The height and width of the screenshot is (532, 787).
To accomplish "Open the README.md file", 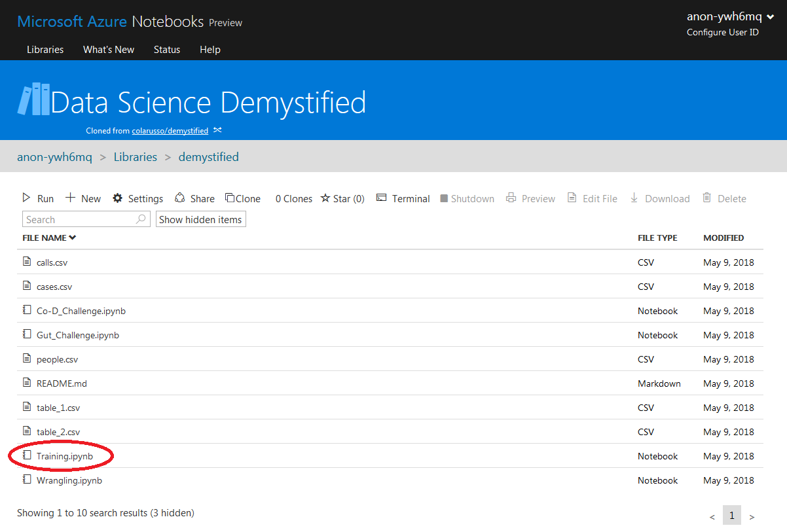I will pyautogui.click(x=62, y=383).
